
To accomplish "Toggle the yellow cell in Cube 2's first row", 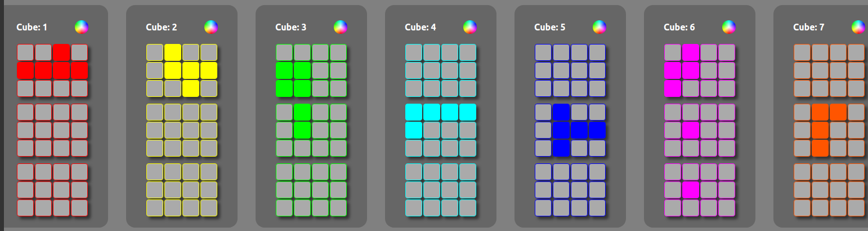I will 173,52.
